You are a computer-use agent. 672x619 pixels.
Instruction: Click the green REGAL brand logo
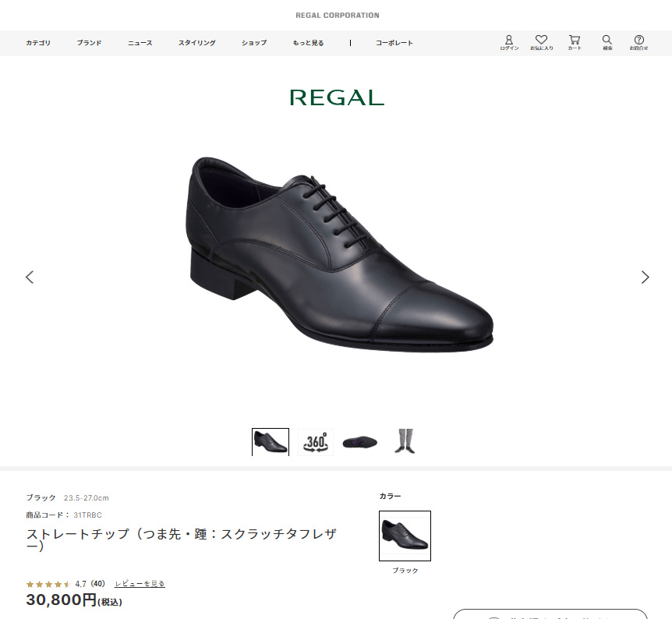[337, 97]
